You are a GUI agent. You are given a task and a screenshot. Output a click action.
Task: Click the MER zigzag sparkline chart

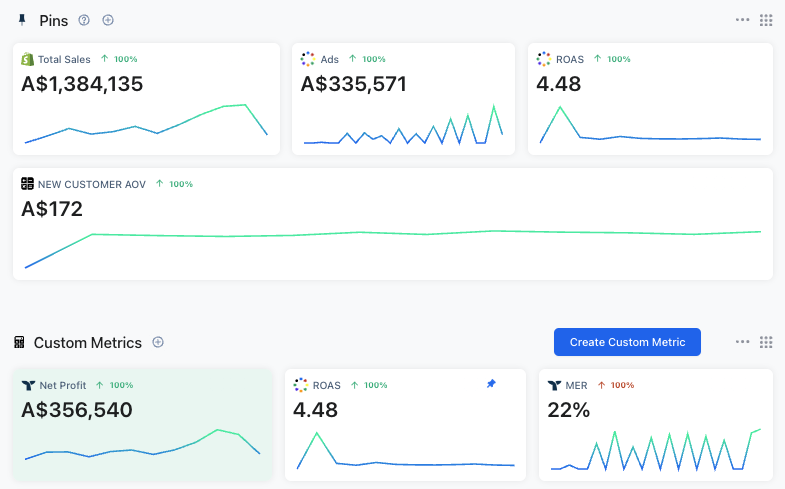pos(655,449)
